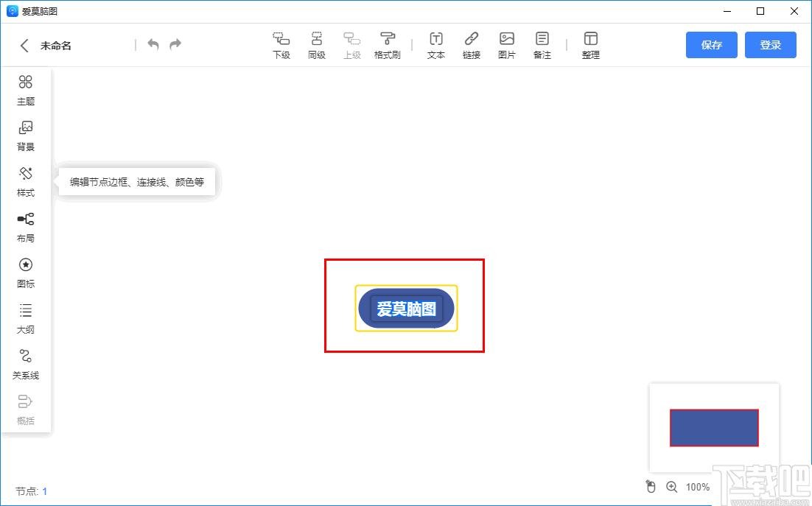The width and height of the screenshot is (812, 506).
Task: Insert a sibling node with 同级
Action: click(316, 45)
